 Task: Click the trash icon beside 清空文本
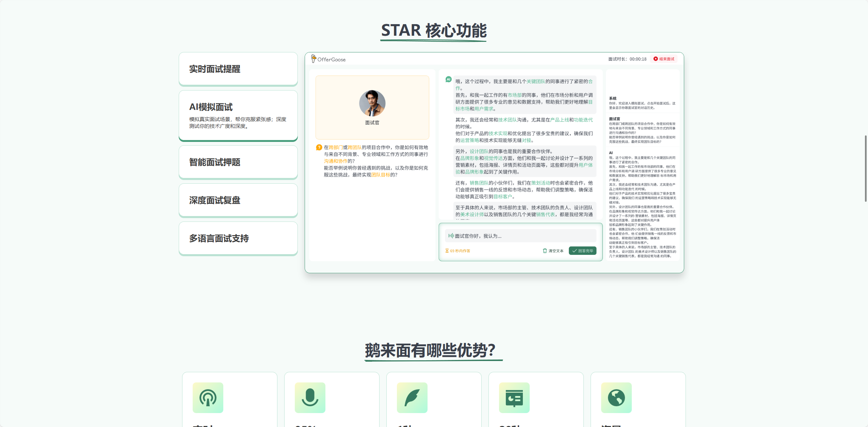point(545,251)
